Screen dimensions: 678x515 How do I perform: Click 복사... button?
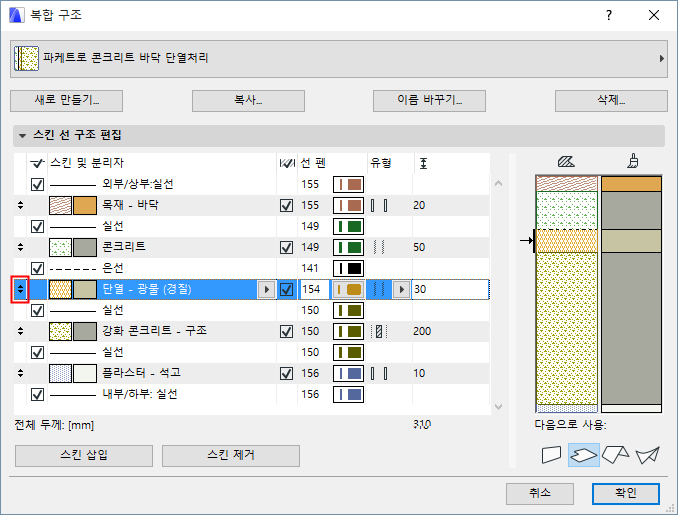248,101
